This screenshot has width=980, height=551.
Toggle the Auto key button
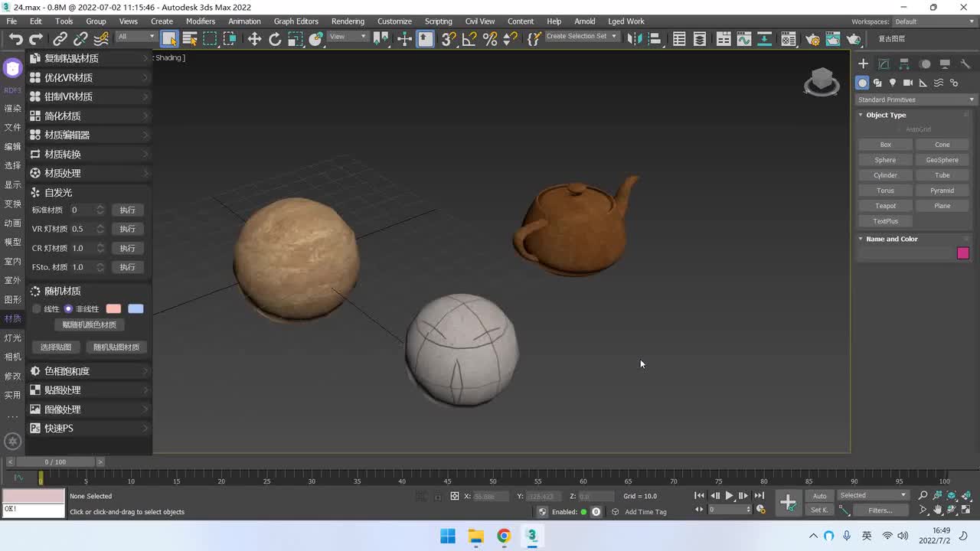point(819,496)
